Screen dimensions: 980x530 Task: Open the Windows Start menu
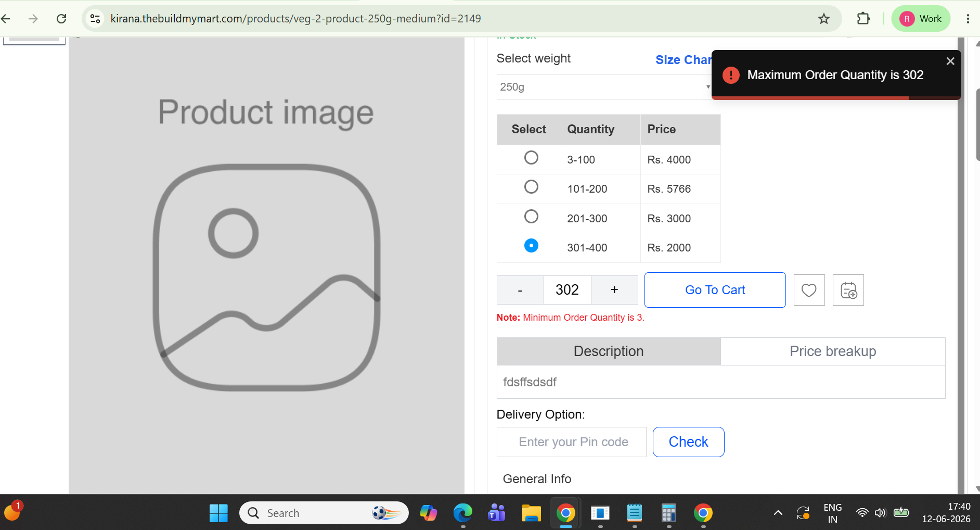click(218, 513)
